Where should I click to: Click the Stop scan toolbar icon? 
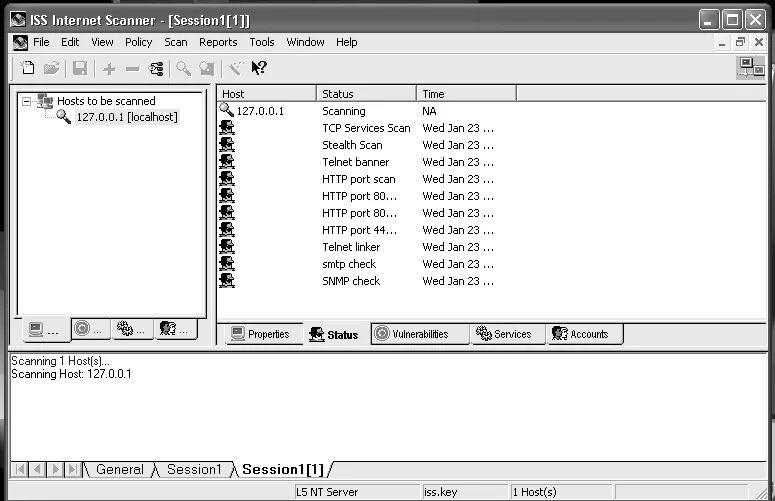pos(207,68)
